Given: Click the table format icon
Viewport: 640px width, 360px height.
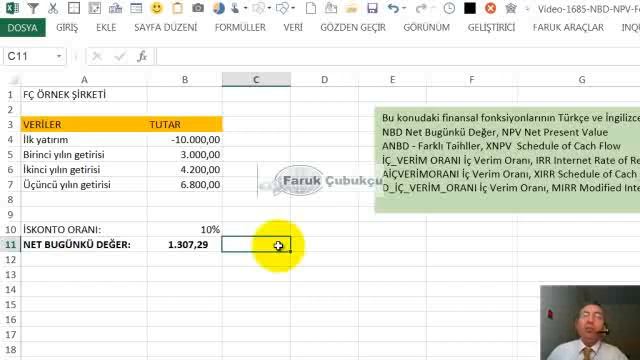Looking at the screenshot, I should tap(136, 8).
